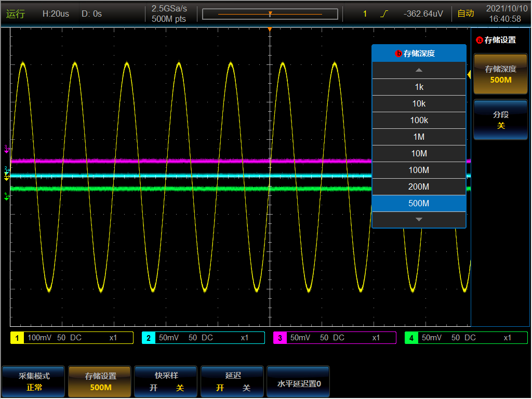Click the waveform memory position overview bar
532x399 pixels.
click(x=270, y=14)
